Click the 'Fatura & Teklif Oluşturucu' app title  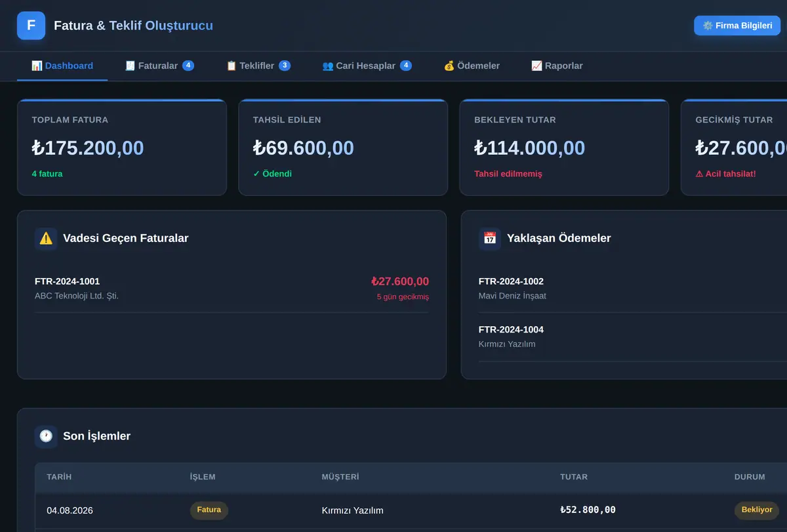tap(133, 26)
